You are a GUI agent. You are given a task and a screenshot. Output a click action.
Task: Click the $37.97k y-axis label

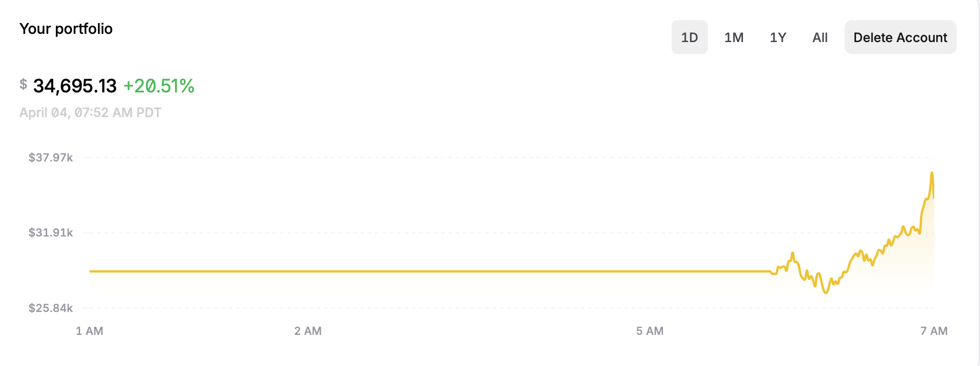coord(51,157)
